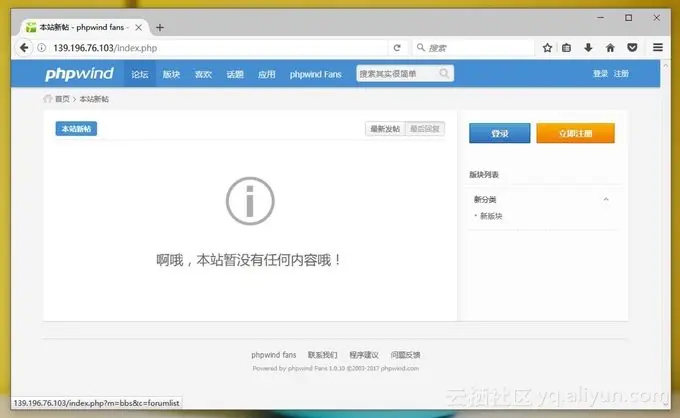Switch to 最新发帖 sorting tab
The width and height of the screenshot is (680, 418).
(385, 129)
